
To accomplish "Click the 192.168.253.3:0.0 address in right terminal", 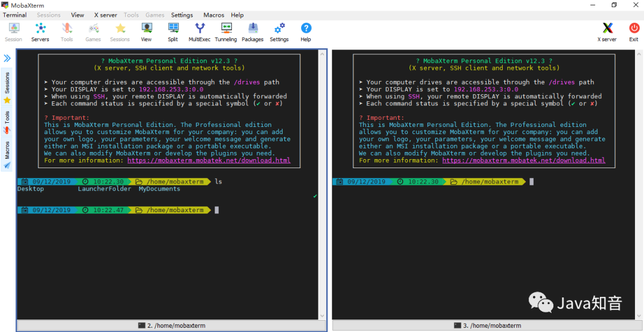I will 486,89.
